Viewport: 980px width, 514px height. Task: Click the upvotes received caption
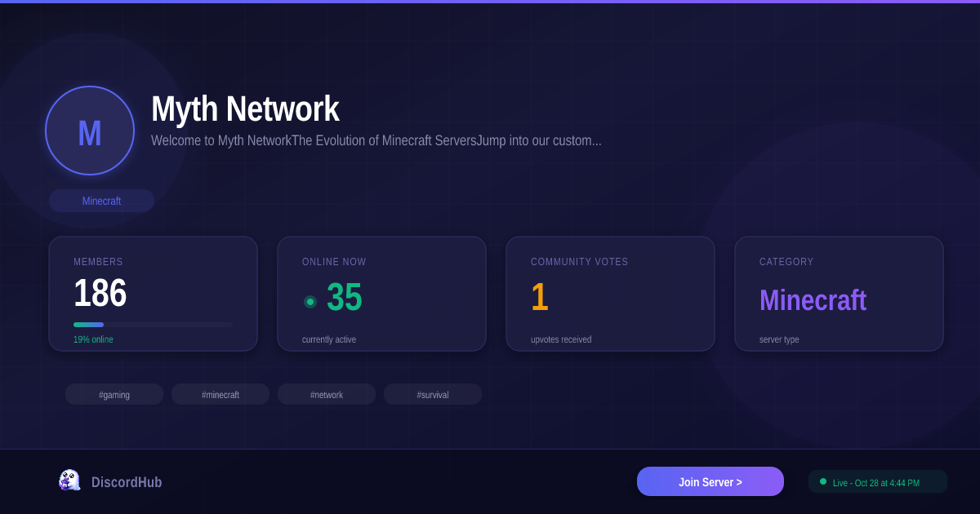pos(561,339)
